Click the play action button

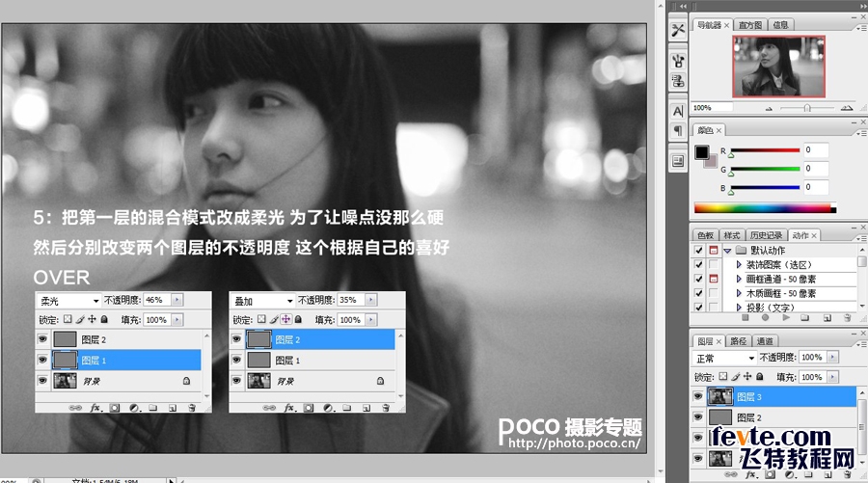pyautogui.click(x=785, y=318)
